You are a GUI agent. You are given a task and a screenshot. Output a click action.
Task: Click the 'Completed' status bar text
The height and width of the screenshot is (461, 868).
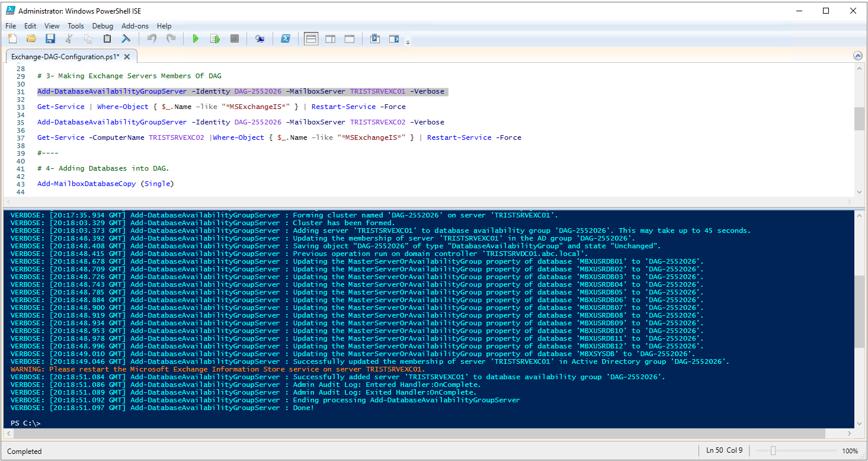24,452
